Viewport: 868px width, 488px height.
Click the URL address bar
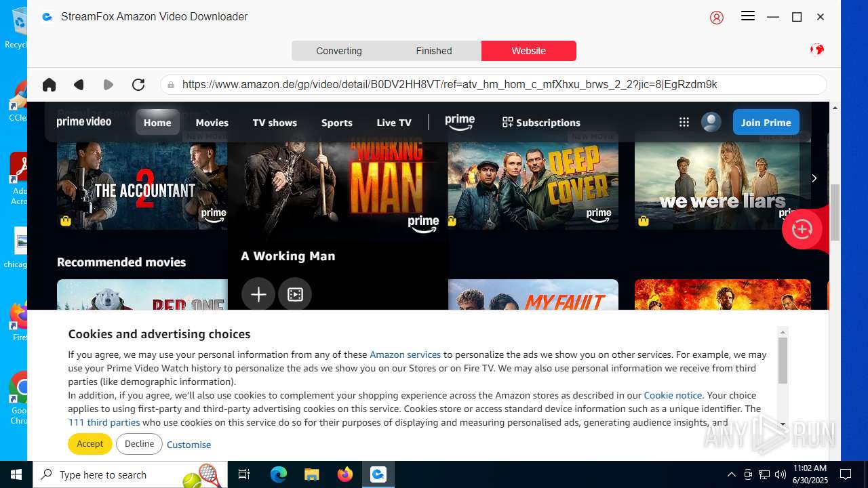pos(494,85)
